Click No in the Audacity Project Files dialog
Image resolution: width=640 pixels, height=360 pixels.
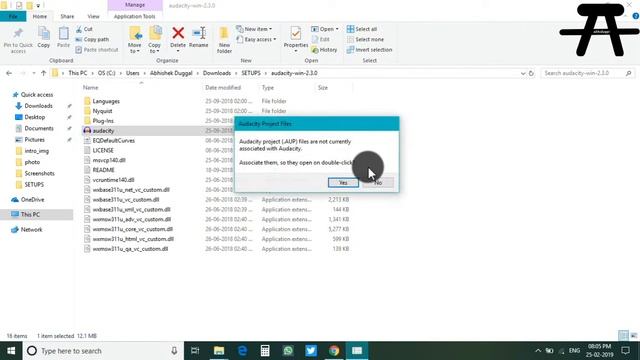point(378,182)
